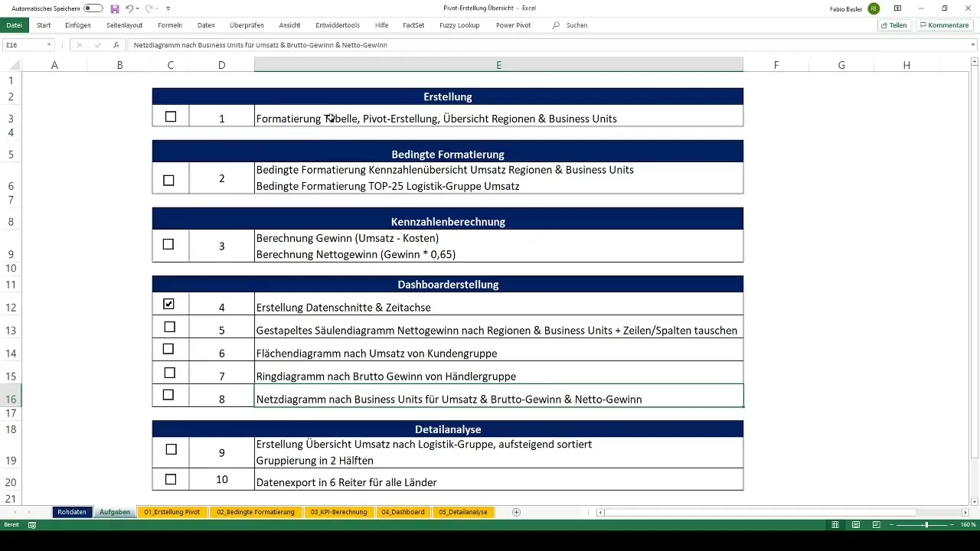This screenshot has width=980, height=551.
Task: Select the 03_KPI-Berechnung sheet tab
Action: pyautogui.click(x=339, y=512)
